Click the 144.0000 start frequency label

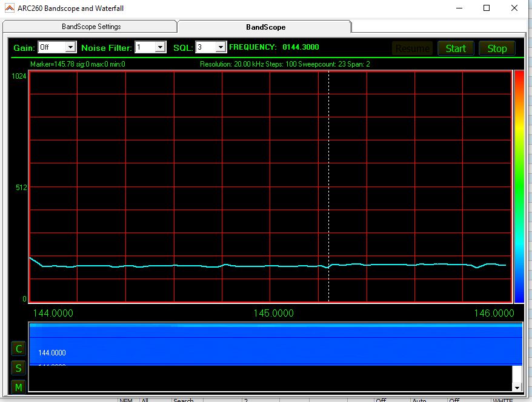[53, 313]
